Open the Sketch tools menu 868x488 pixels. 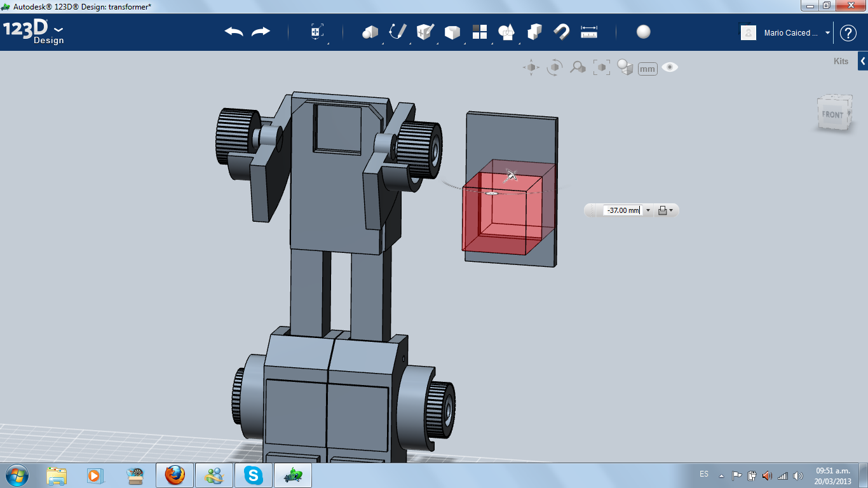pyautogui.click(x=398, y=32)
